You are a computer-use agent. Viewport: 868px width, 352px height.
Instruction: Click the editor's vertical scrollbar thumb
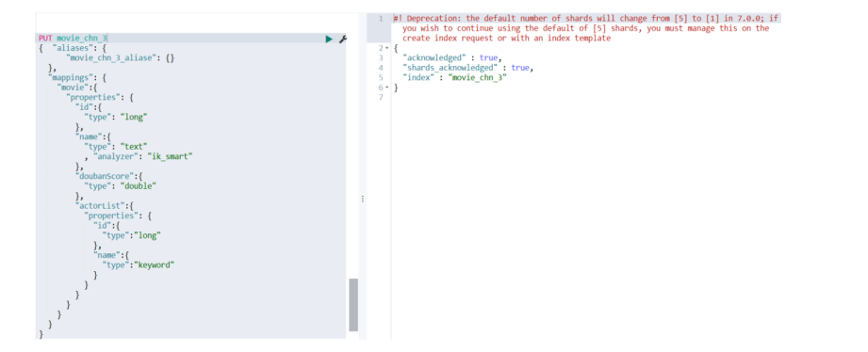(353, 305)
